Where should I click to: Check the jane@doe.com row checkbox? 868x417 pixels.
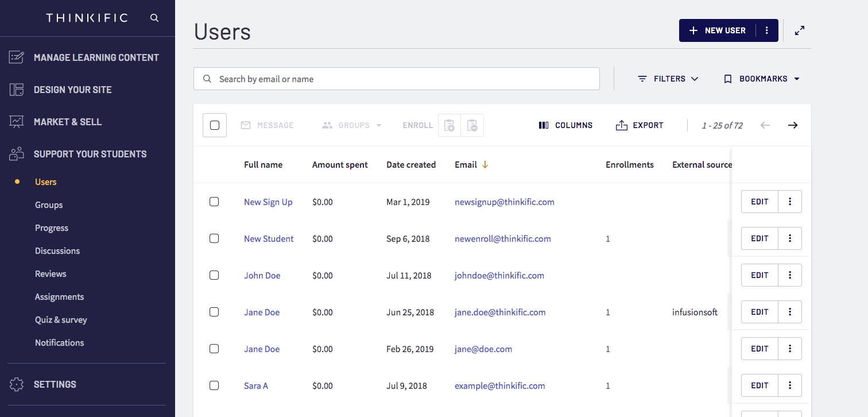coord(214,349)
